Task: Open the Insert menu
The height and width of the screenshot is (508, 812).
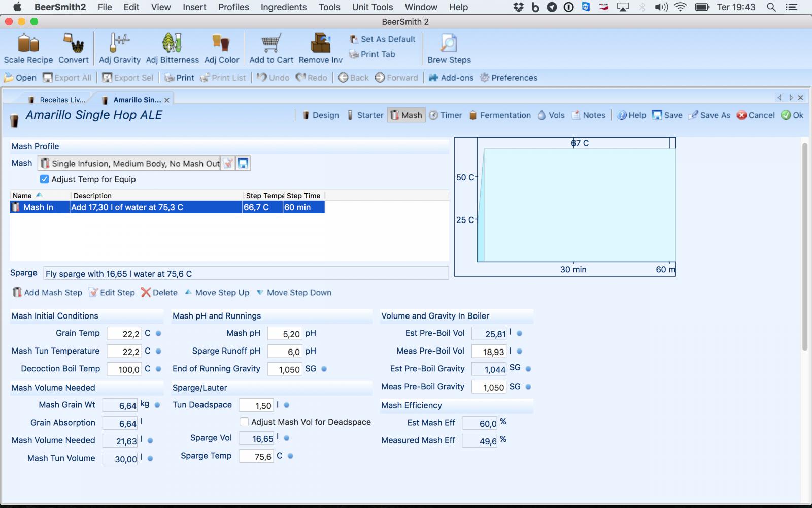Action: pyautogui.click(x=194, y=7)
